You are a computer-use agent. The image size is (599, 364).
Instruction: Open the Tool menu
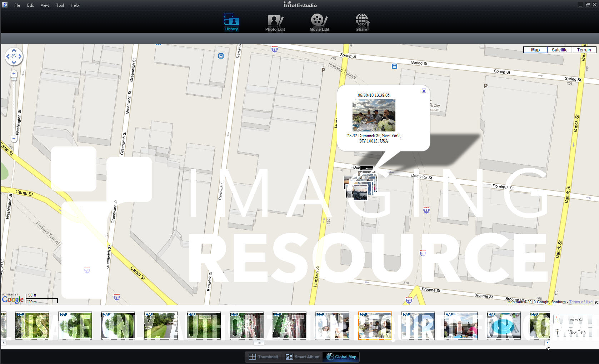(60, 5)
